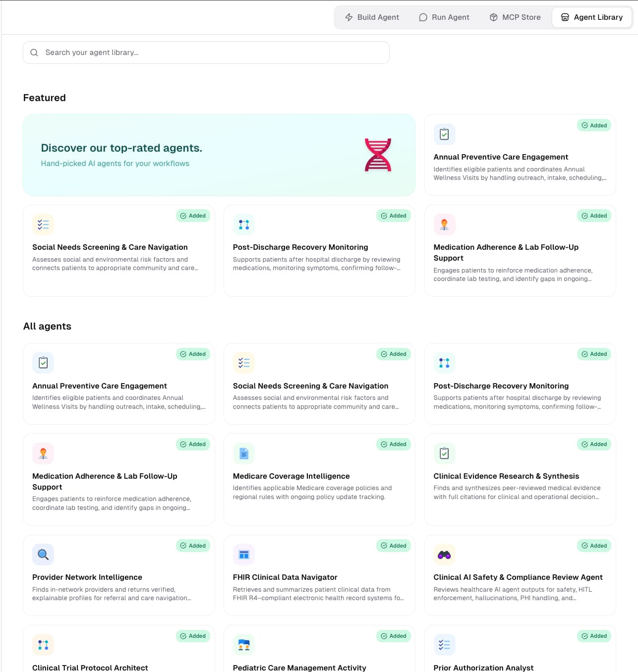
Task: Click Added badge on Pediatric Care Management Activity
Action: [x=394, y=636]
